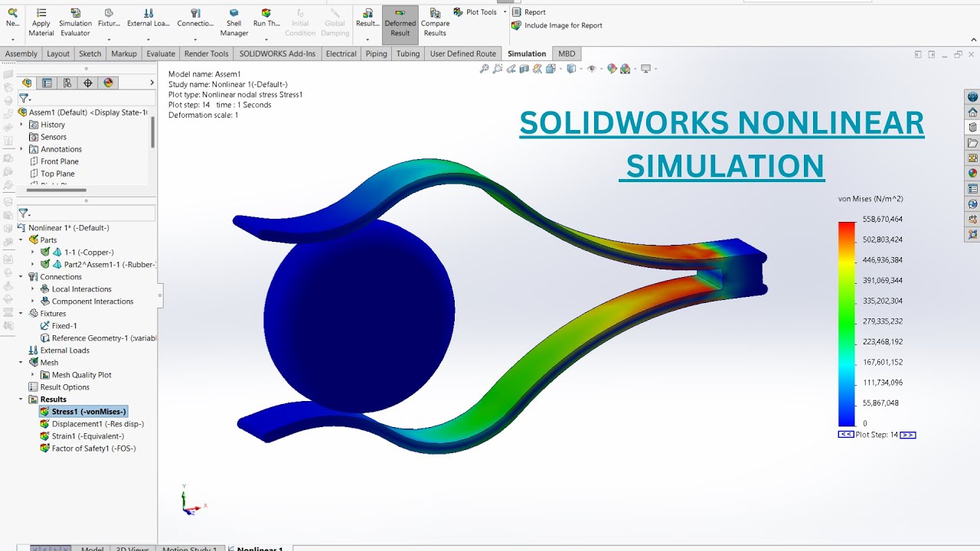
Task: Collapse the Parts node in study tree
Action: coord(21,240)
